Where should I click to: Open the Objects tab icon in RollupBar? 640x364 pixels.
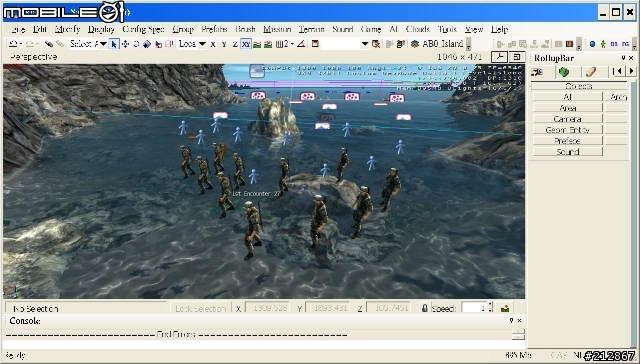[x=537, y=72]
